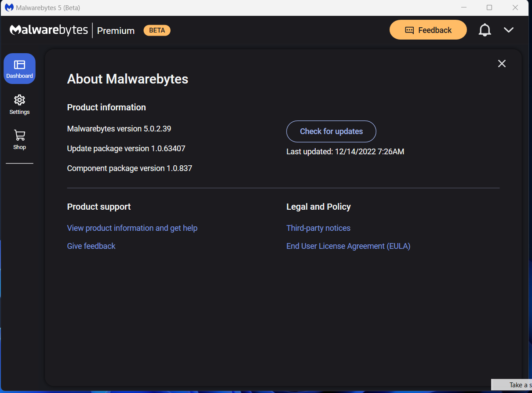The height and width of the screenshot is (393, 532).
Task: Open the Settings gear in sidebar
Action: pyautogui.click(x=19, y=105)
